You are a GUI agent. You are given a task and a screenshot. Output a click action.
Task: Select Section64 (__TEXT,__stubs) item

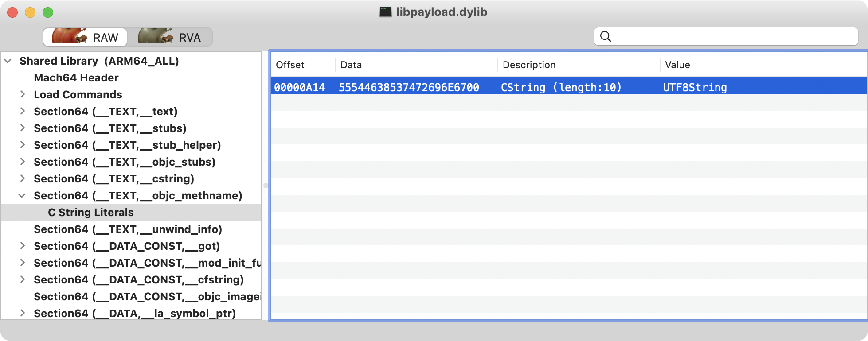tap(110, 128)
